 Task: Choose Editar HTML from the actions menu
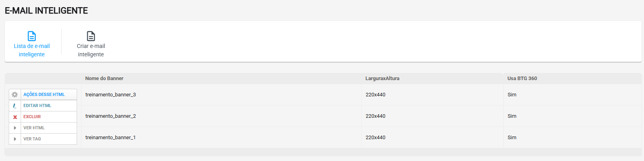click(x=43, y=105)
